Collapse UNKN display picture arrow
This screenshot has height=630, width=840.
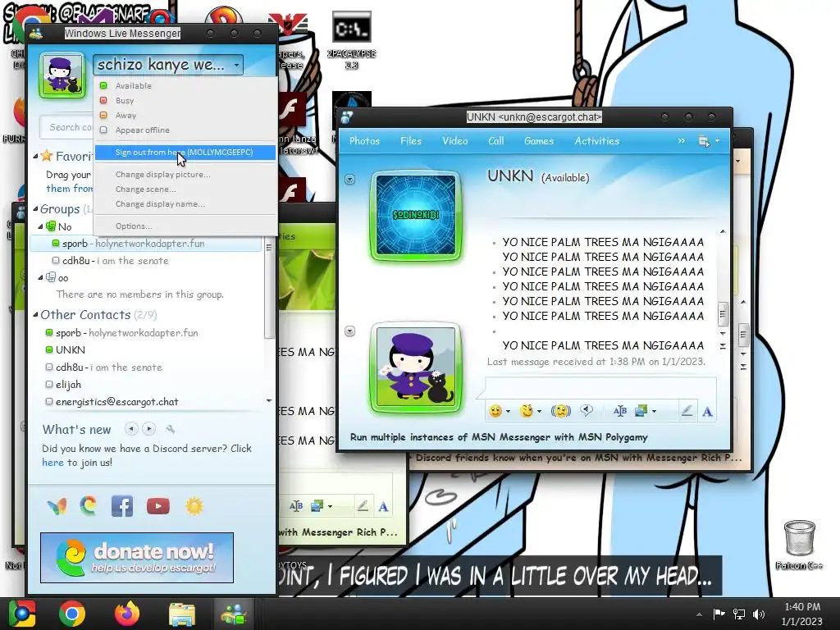click(349, 180)
